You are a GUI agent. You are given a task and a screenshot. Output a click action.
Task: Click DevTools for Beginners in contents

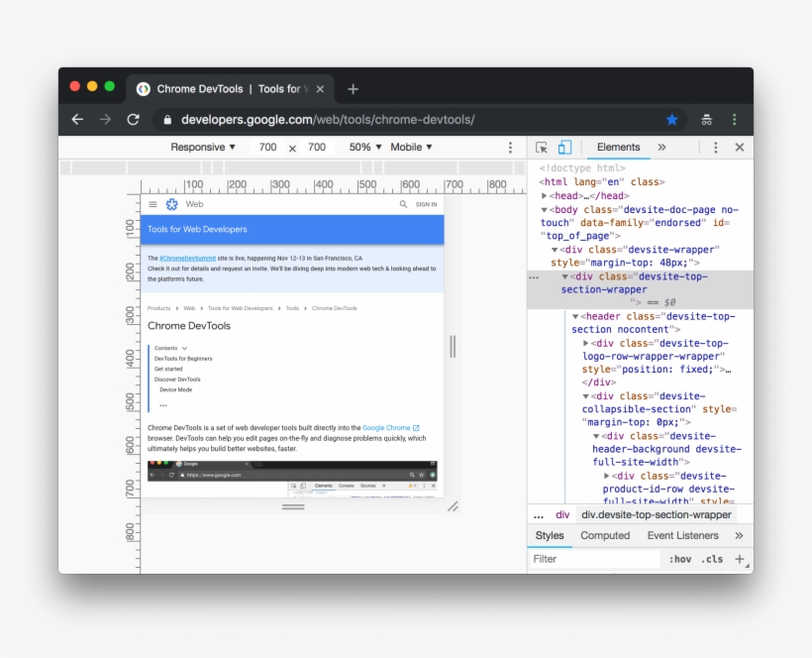tap(183, 359)
